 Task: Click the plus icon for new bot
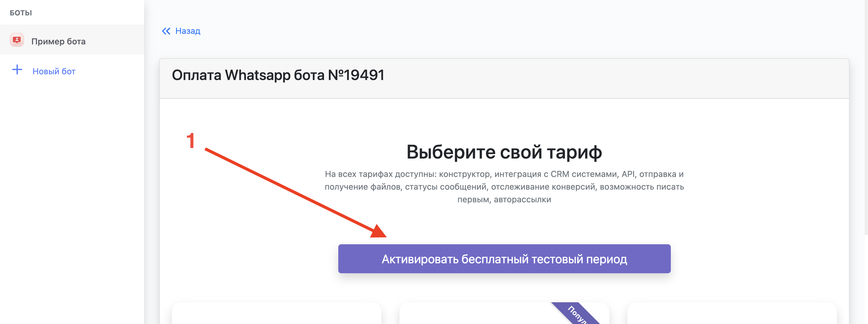[17, 70]
